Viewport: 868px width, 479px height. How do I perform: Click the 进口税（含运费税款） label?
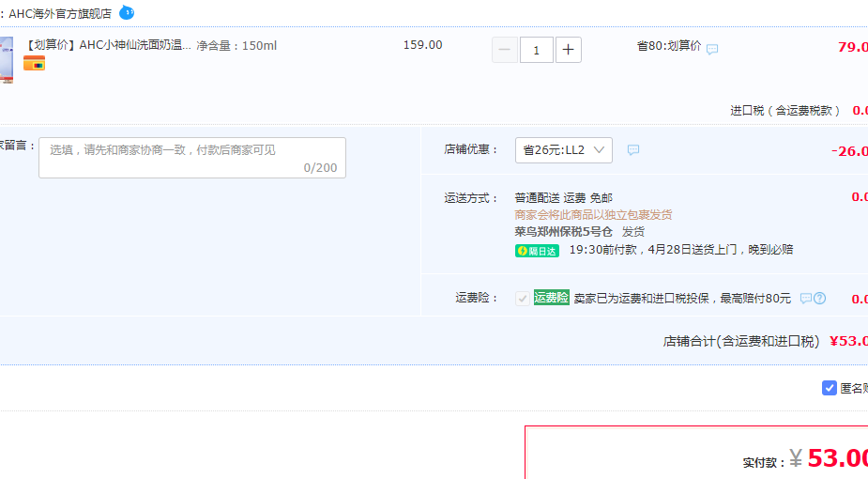[785, 111]
